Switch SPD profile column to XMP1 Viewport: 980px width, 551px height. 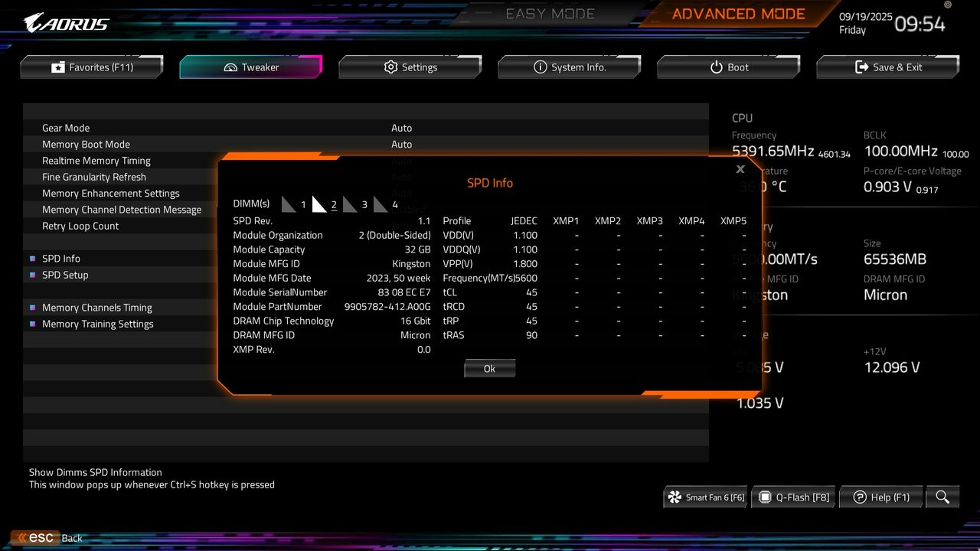[566, 220]
